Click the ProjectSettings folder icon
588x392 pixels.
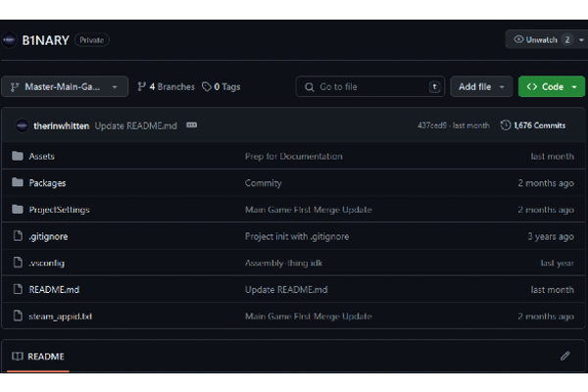pyautogui.click(x=18, y=209)
